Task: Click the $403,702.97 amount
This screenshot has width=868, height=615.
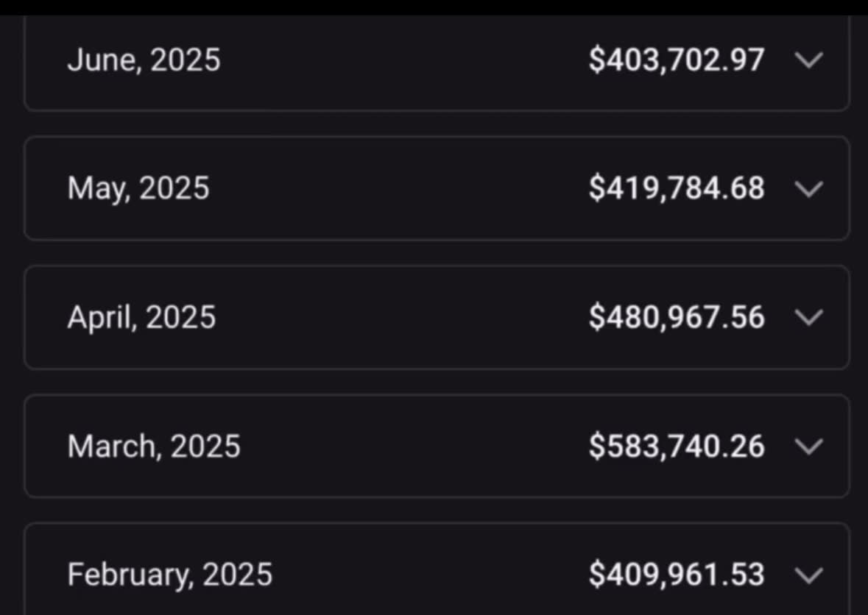Action: pos(677,60)
